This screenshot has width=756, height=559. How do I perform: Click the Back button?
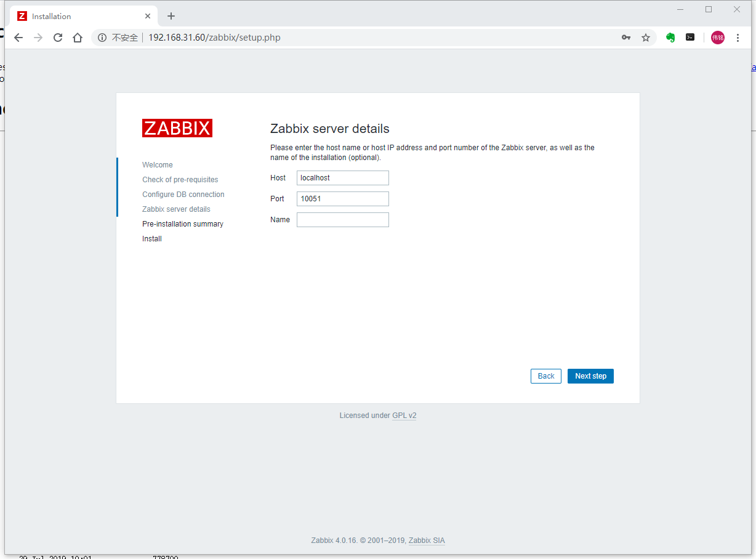pyautogui.click(x=546, y=376)
